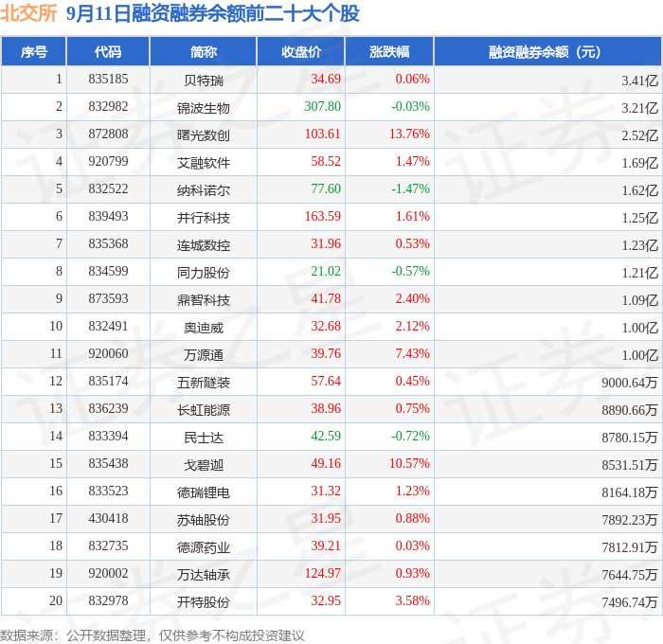This screenshot has height=644, width=663.
Task: Click the balance value 8890.66万
Action: (630, 410)
